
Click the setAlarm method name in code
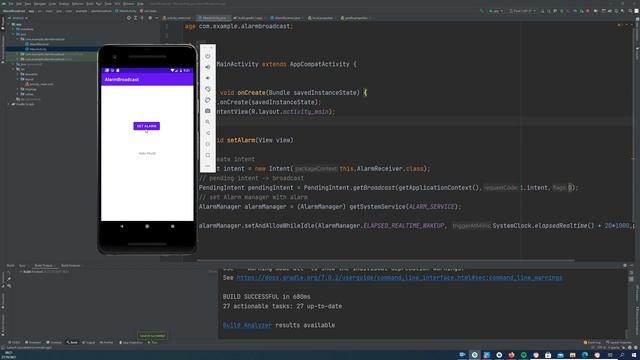pyautogui.click(x=241, y=140)
